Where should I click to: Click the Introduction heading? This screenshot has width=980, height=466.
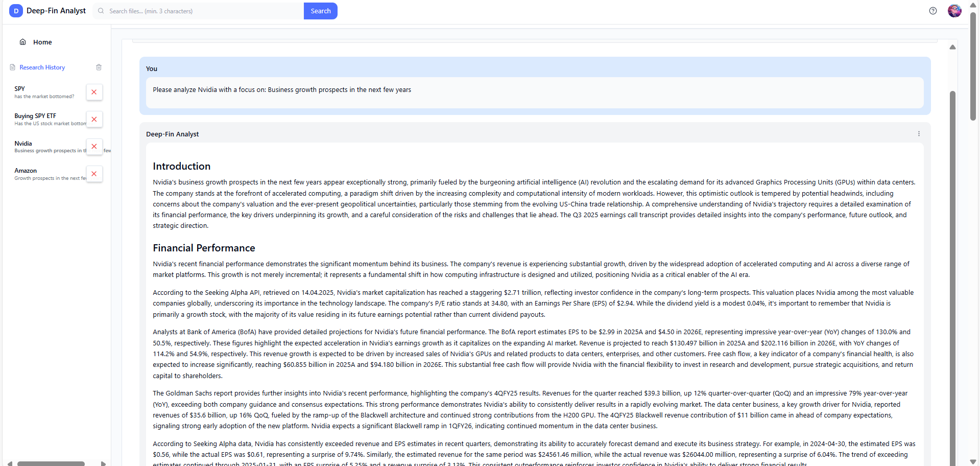point(181,166)
